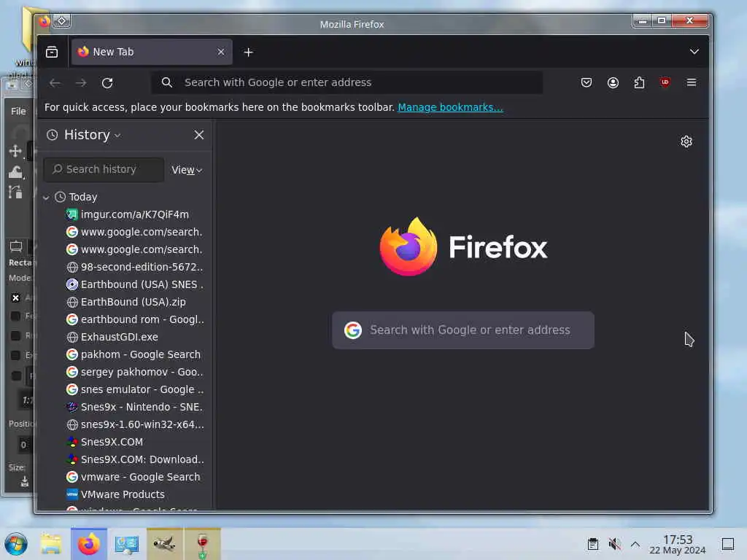Select move tool in background window

tap(15, 152)
